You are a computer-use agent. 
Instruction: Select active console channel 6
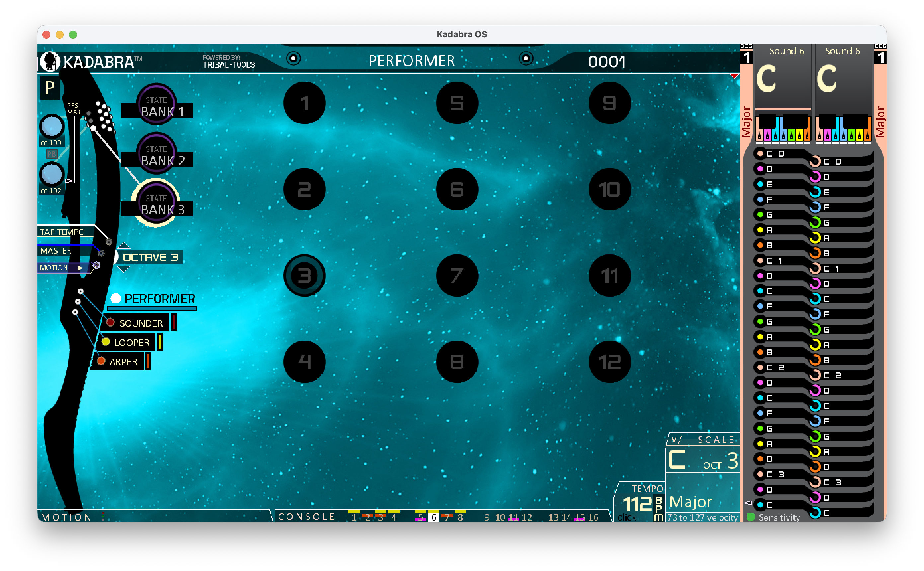click(x=434, y=517)
